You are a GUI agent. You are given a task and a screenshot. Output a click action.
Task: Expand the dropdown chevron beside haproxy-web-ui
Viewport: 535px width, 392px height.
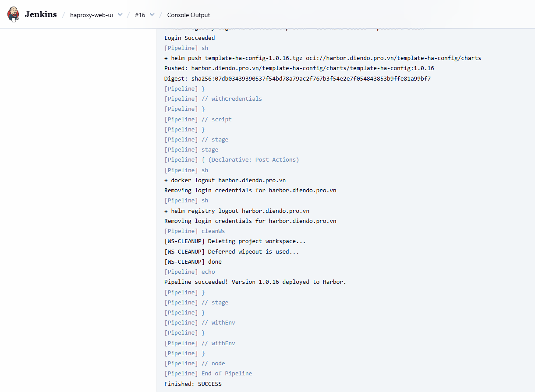[x=120, y=14]
